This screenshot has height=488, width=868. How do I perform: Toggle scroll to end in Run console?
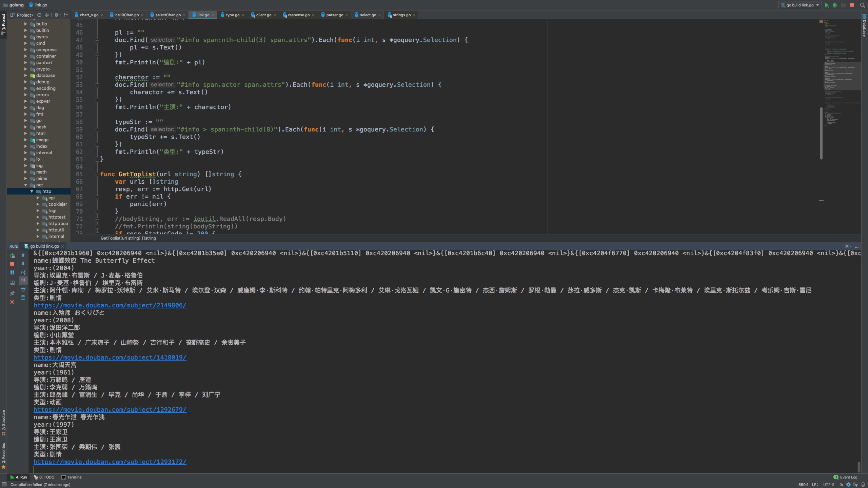tap(23, 281)
